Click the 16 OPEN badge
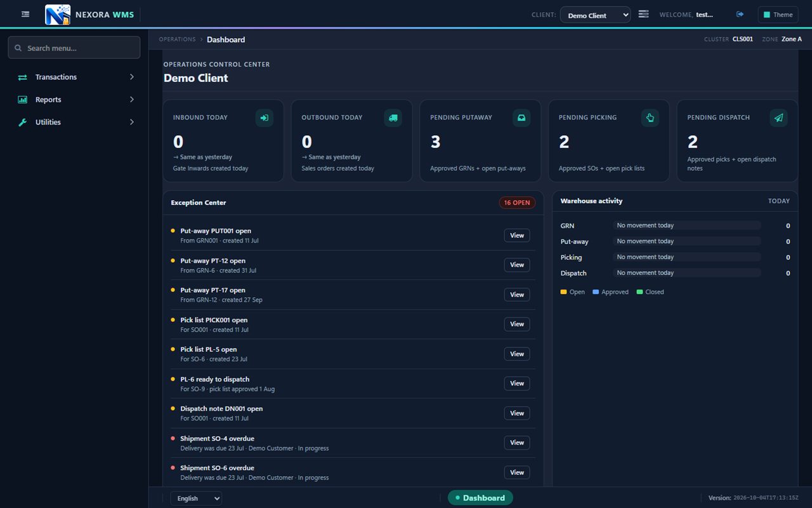 click(517, 203)
